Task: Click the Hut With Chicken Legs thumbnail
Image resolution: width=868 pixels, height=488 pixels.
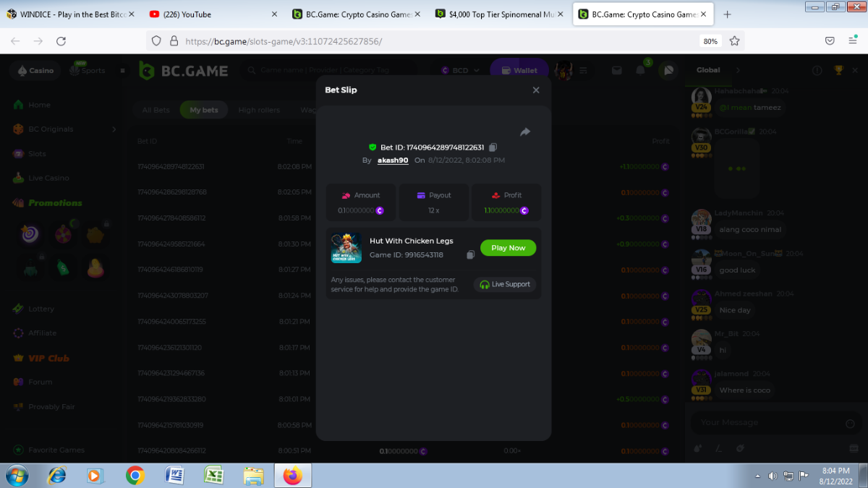Action: (346, 248)
